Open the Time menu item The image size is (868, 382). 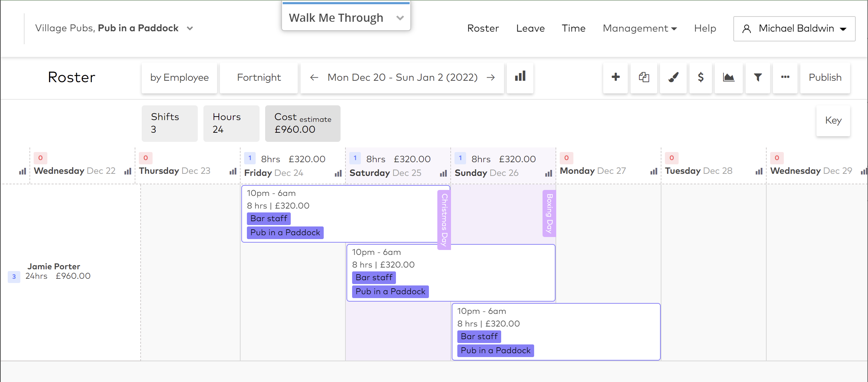click(x=573, y=28)
